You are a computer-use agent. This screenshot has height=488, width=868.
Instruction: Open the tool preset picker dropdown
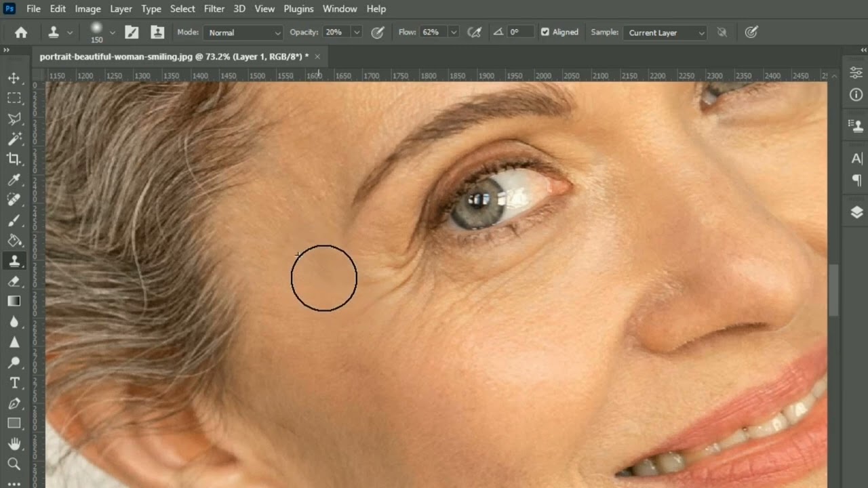(x=69, y=33)
